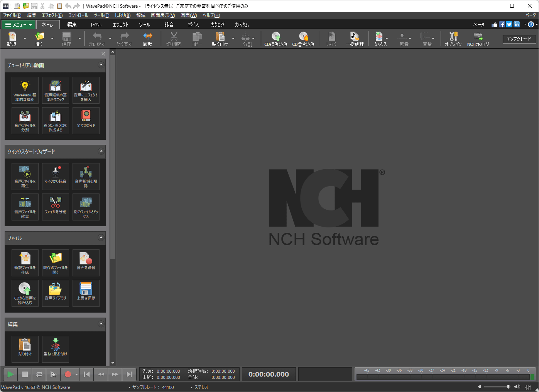This screenshot has height=392, width=539.
Task: Click the Twitter share icon
Action: coord(509,24)
